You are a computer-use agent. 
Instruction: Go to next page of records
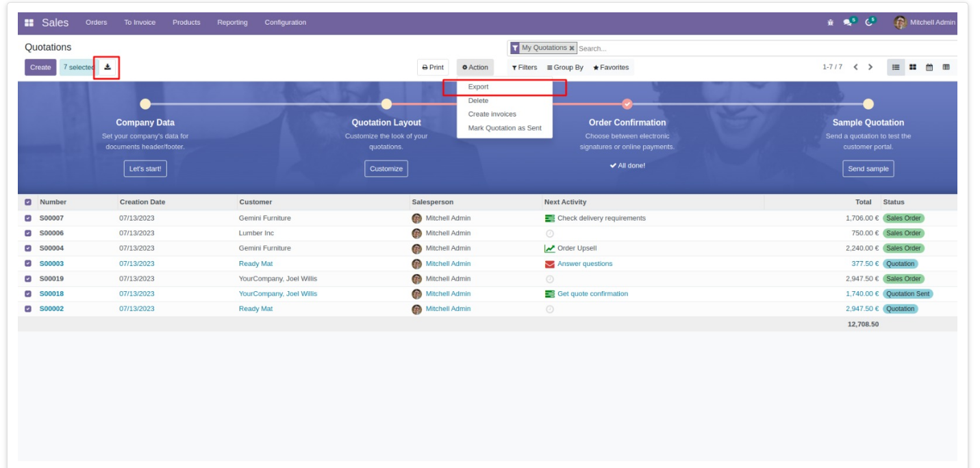(x=870, y=67)
